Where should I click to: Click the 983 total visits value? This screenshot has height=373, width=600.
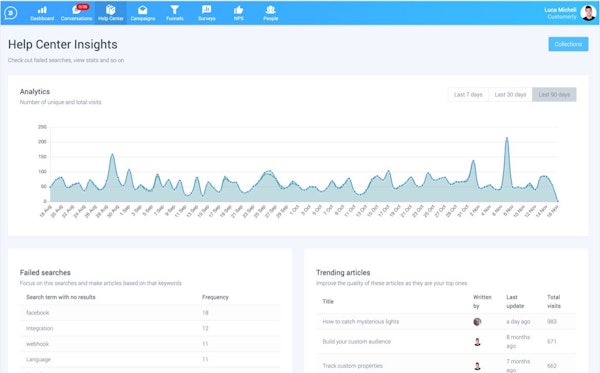[x=552, y=322]
